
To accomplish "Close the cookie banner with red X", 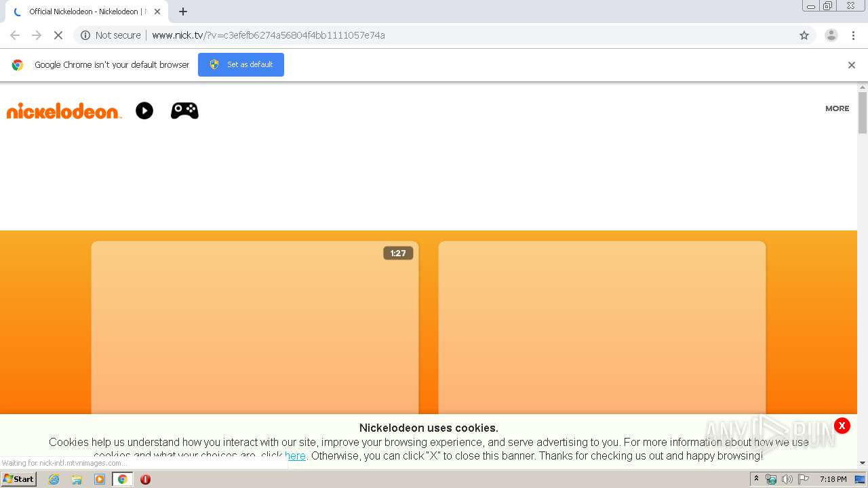I will pos(842,426).
